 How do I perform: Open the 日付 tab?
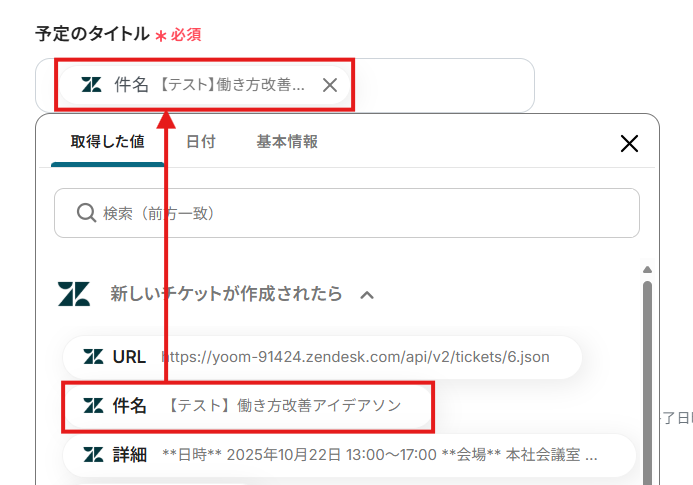[x=201, y=141]
